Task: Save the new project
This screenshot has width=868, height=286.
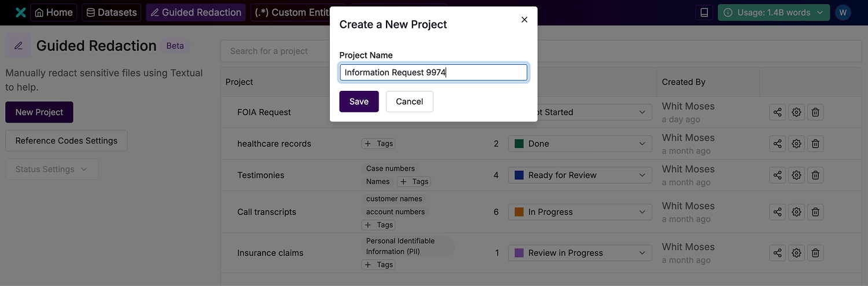Action: click(x=359, y=101)
